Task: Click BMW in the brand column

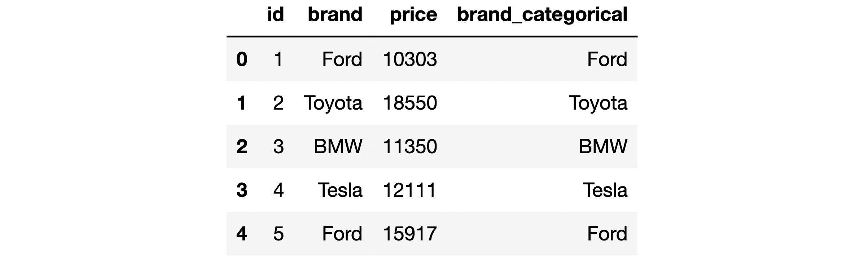Action: 338,147
